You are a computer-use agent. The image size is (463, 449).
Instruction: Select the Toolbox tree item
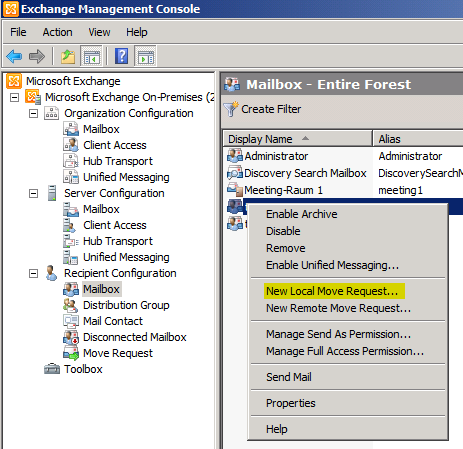[83, 369]
